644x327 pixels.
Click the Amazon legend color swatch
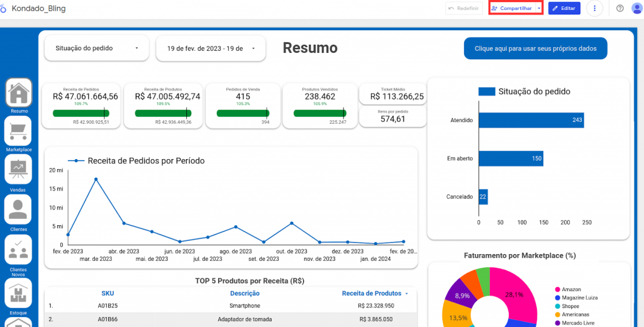click(x=558, y=289)
